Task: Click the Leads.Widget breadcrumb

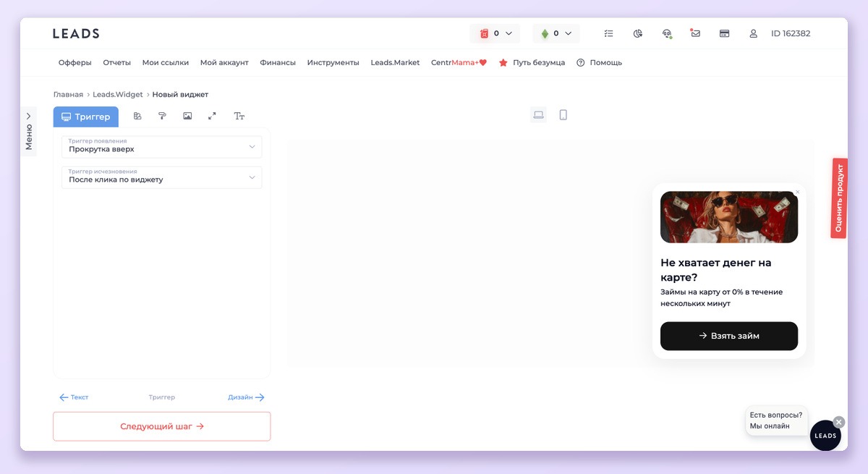Action: pyautogui.click(x=118, y=95)
